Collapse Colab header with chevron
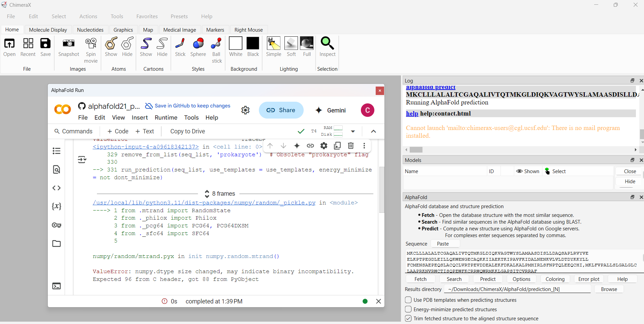The image size is (644, 324). [x=373, y=131]
